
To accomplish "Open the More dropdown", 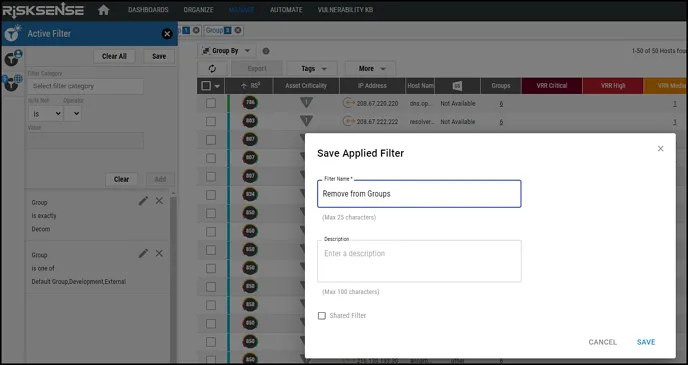I will coord(370,68).
